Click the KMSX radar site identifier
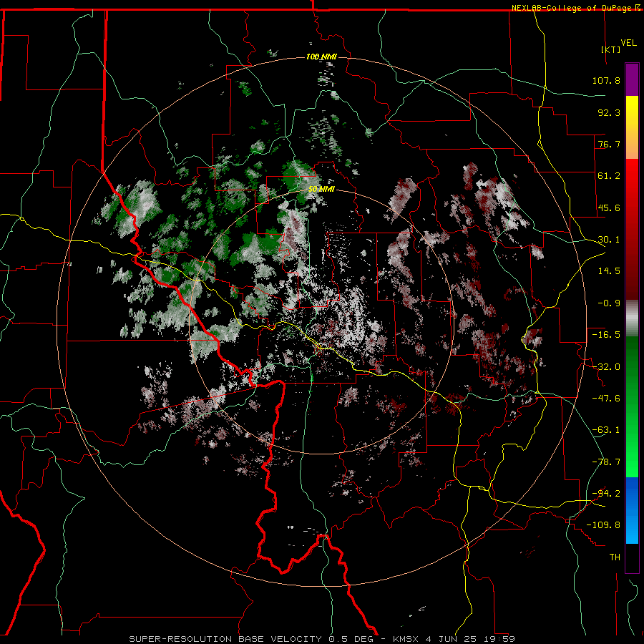The height and width of the screenshot is (644, 644). 406,639
